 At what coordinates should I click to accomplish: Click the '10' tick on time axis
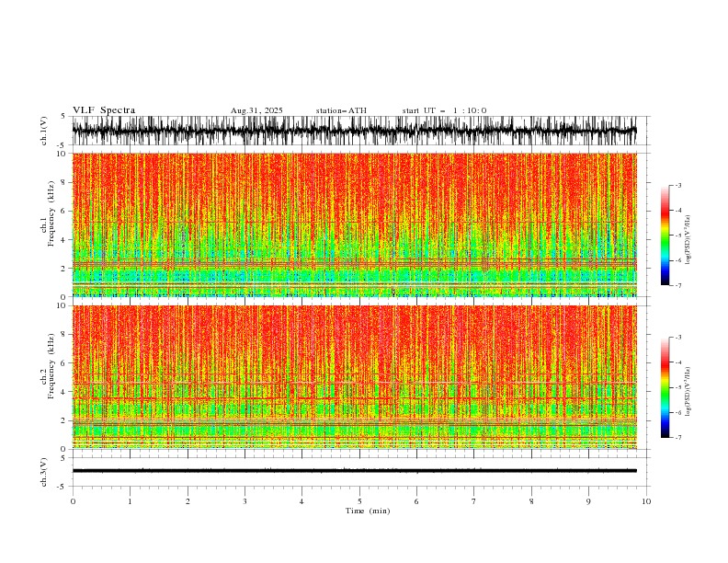(646, 501)
